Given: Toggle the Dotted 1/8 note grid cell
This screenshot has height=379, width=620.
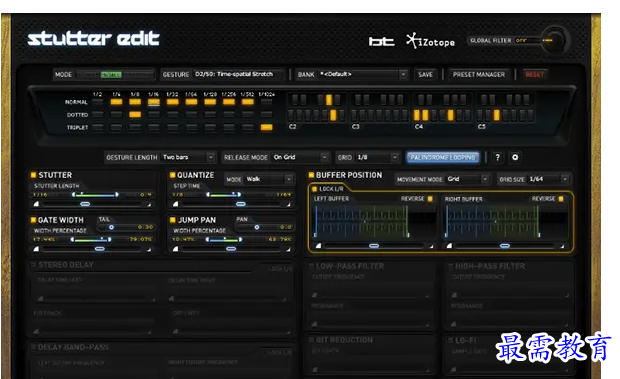Looking at the screenshot, I should tap(135, 115).
